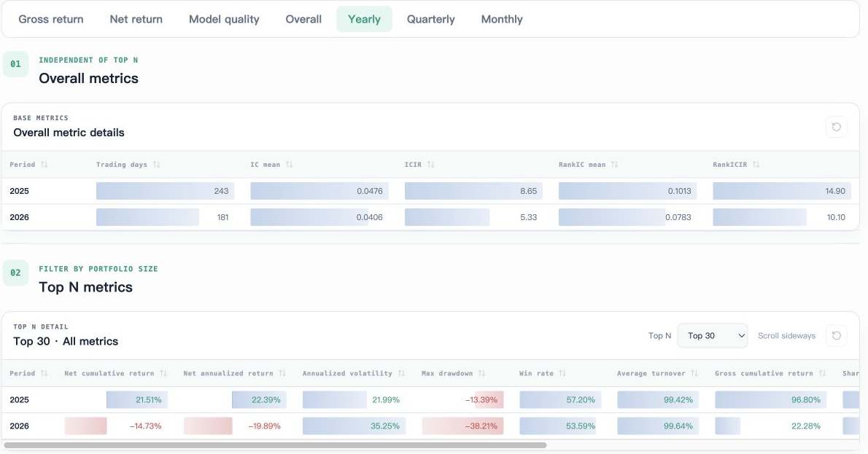Image resolution: width=868 pixels, height=454 pixels.
Task: Sort by IC mean icon
Action: point(290,165)
